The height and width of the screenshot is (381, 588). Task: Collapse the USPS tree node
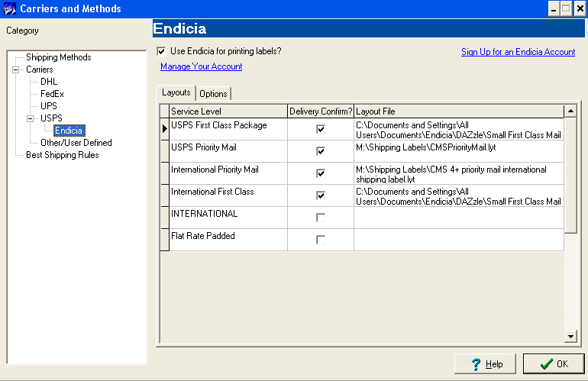point(31,118)
